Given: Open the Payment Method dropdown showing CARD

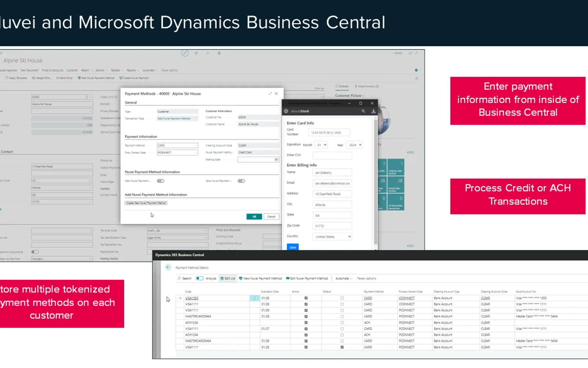Looking at the screenshot, I should 178,145.
